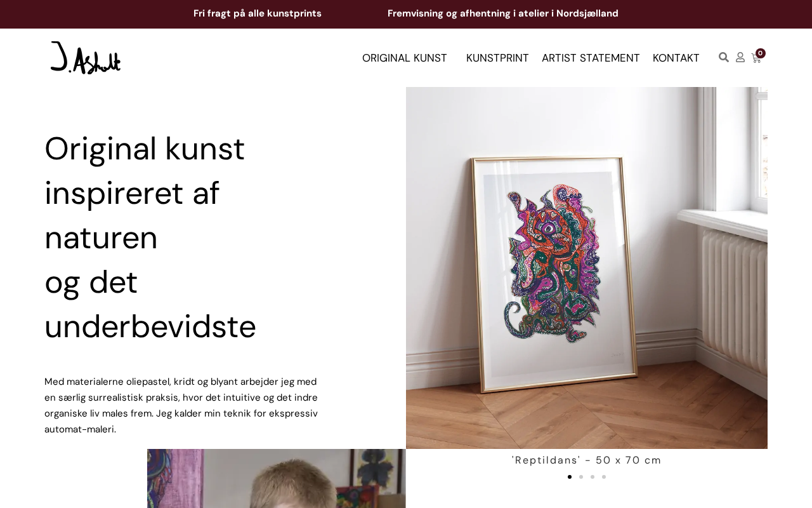Expand the ORIGINAL KUNST menu
The width and height of the screenshot is (812, 508).
point(405,58)
